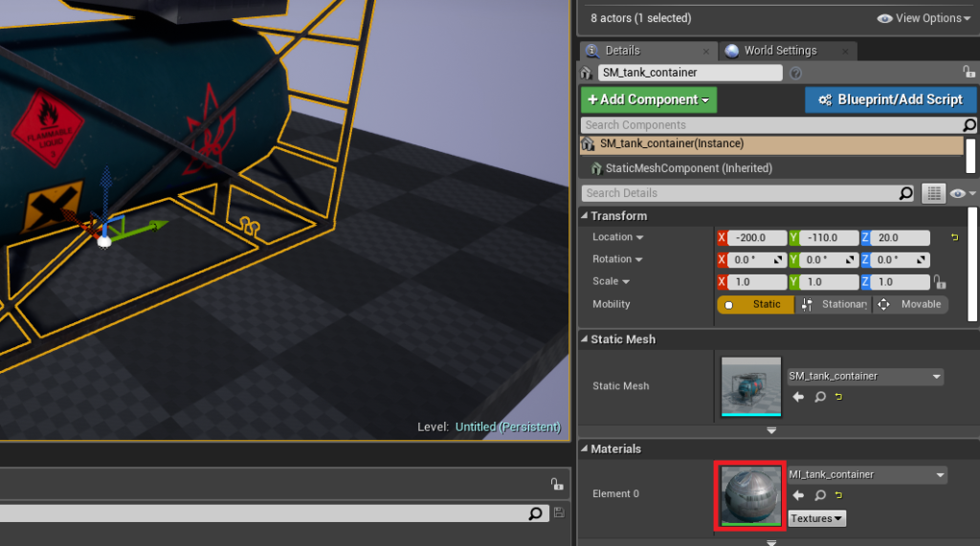Image resolution: width=980 pixels, height=546 pixels.
Task: Click the MI_tank_container material thumbnail
Action: click(x=751, y=495)
